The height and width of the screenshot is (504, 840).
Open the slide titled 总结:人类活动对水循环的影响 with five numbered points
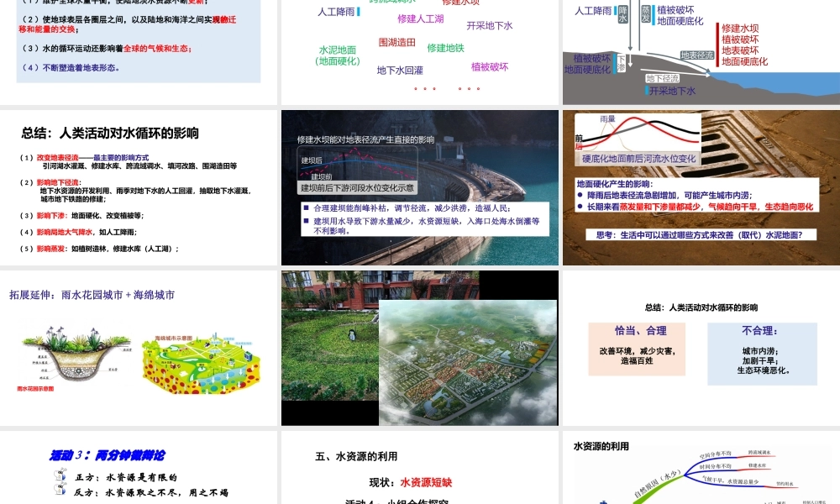pyautogui.click(x=139, y=187)
